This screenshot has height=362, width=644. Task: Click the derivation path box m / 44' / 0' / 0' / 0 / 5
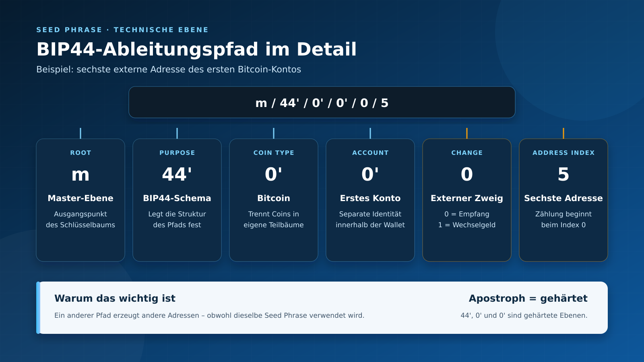(322, 102)
